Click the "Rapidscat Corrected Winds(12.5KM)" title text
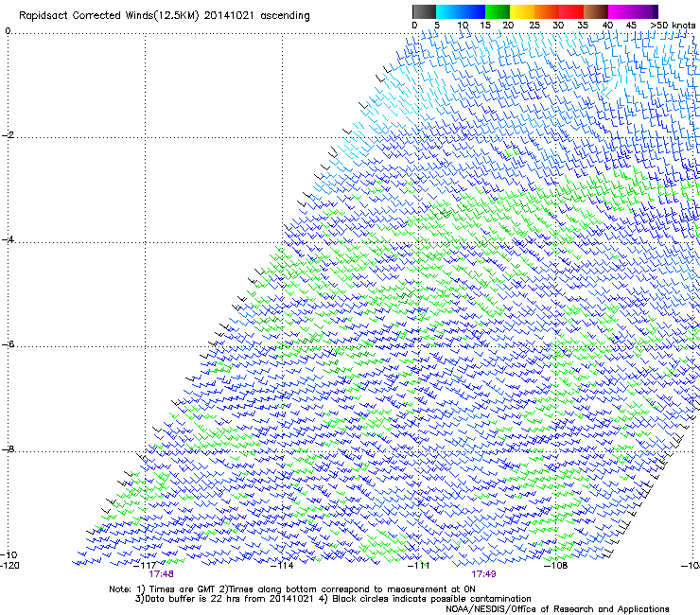The height and width of the screenshot is (615, 700). pyautogui.click(x=109, y=15)
